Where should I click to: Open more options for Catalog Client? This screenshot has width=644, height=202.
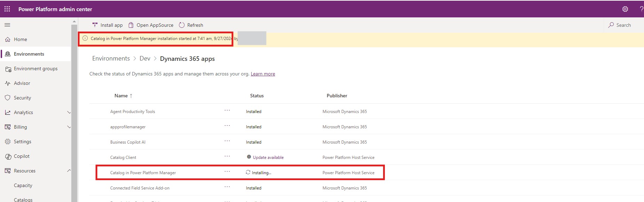[227, 156]
